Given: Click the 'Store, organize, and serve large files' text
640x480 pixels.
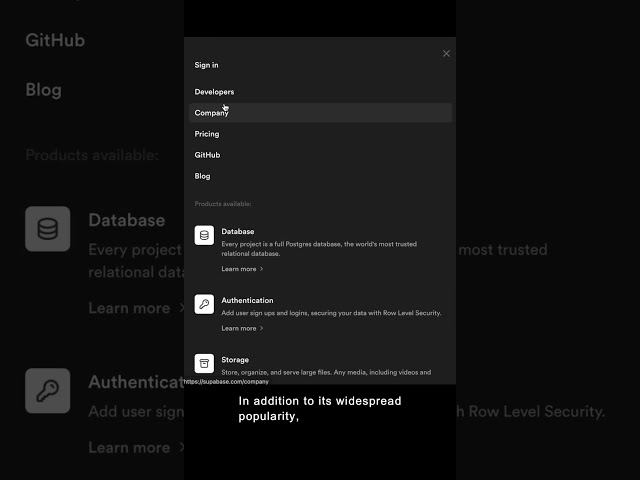Looking at the screenshot, I should [326, 372].
